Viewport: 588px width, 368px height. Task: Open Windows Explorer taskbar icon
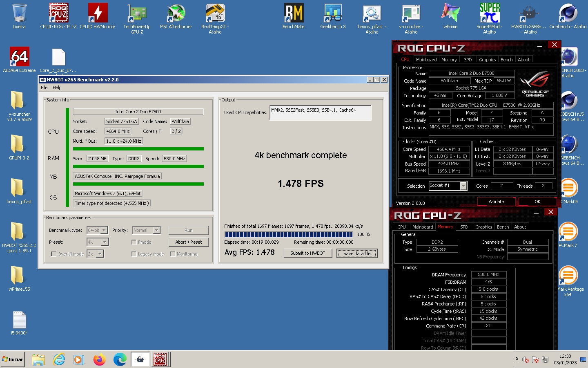(x=38, y=359)
